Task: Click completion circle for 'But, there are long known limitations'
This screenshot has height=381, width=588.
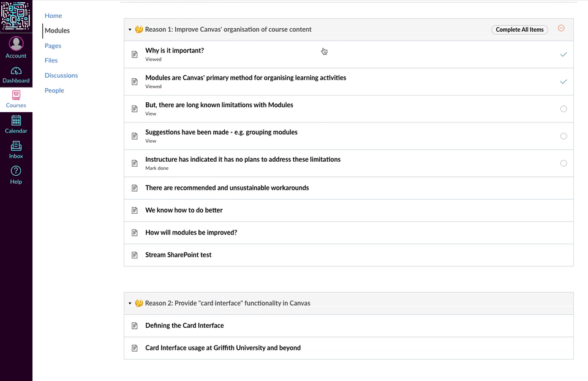Action: click(x=563, y=109)
